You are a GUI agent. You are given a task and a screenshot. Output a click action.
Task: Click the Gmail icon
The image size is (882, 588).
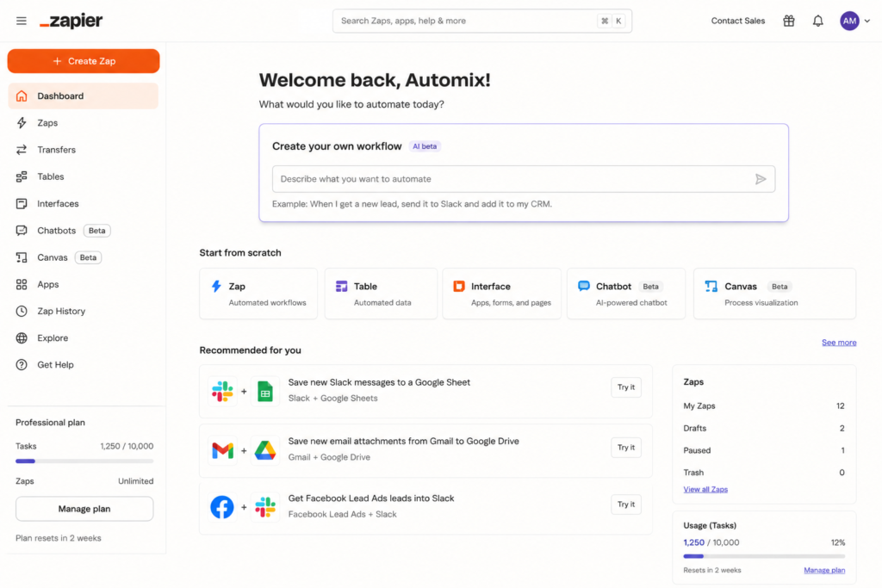click(x=222, y=450)
